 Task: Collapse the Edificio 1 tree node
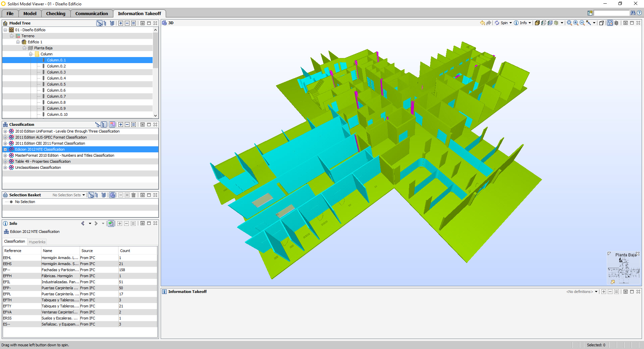coord(18,42)
